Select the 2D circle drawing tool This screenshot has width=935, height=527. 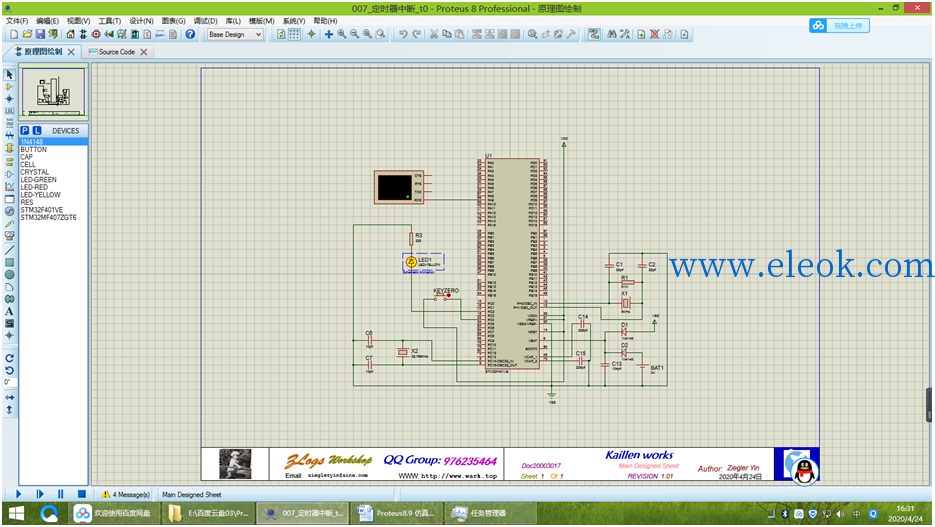point(10,275)
